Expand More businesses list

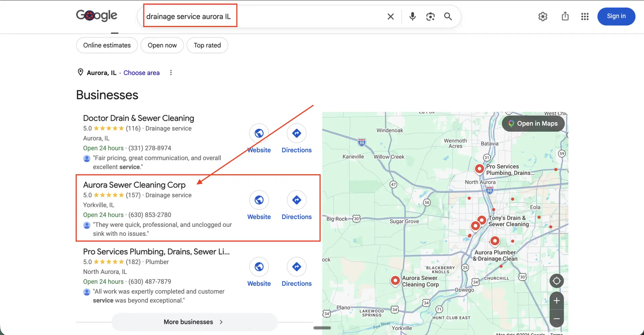click(x=194, y=322)
